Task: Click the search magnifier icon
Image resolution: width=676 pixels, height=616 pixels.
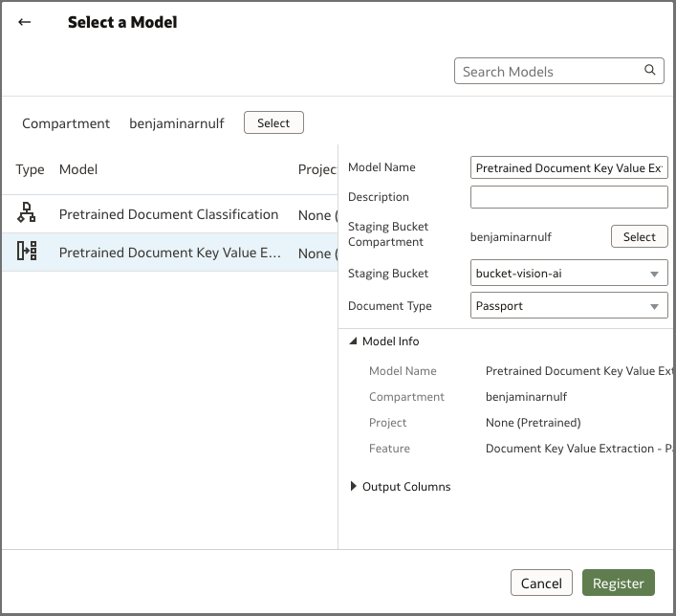Action: coord(650,71)
